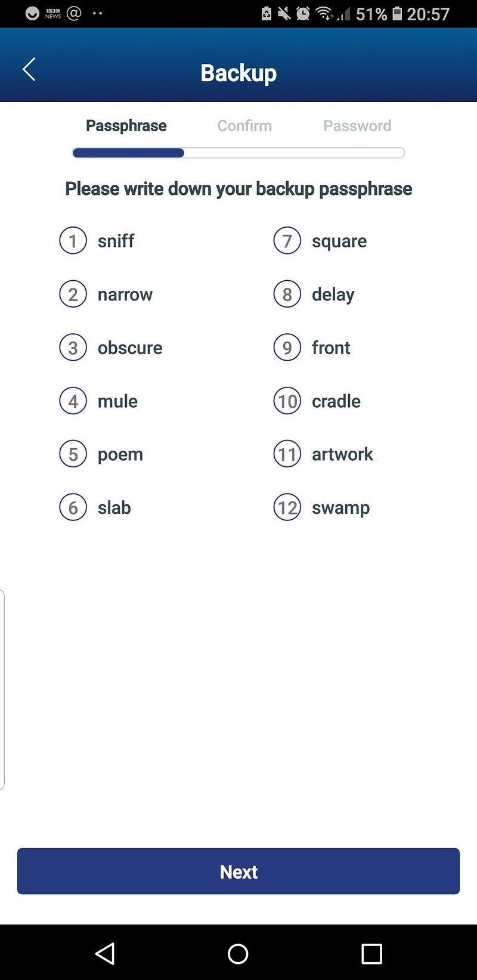Tap the BBC News notification icon
Image resolution: width=477 pixels, height=980 pixels.
(53, 14)
